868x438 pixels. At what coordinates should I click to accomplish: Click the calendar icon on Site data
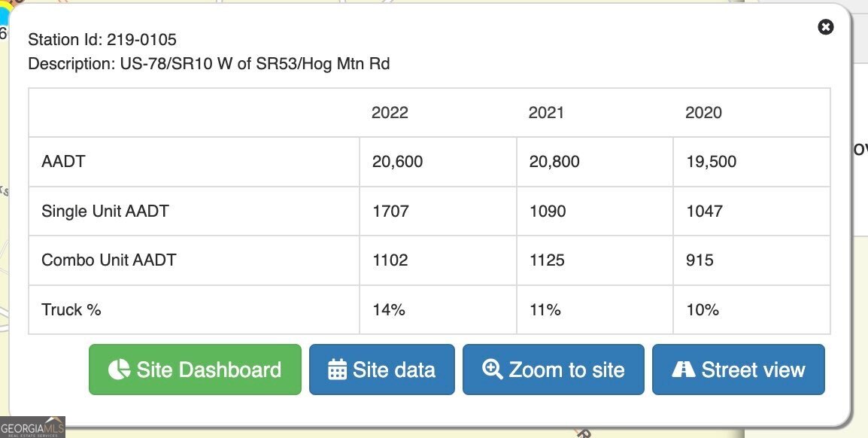tap(338, 370)
